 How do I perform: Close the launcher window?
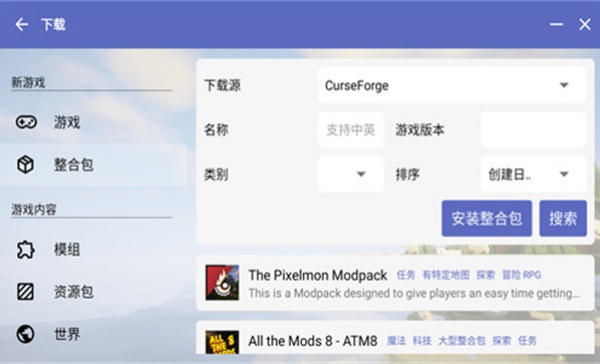[x=585, y=24]
